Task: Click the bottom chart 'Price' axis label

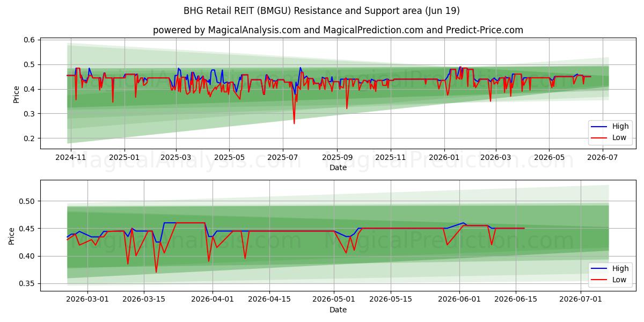Action: (x=12, y=236)
